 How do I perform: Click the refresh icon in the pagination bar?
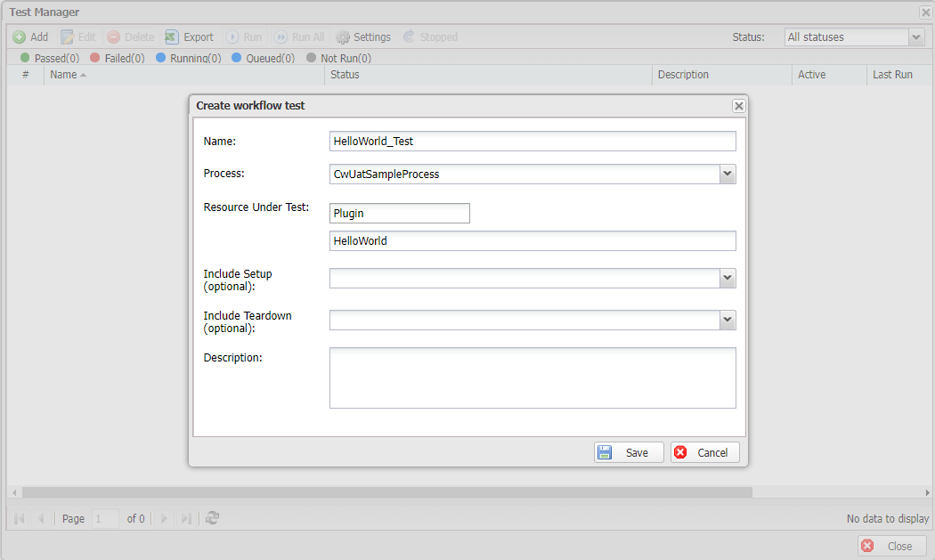click(212, 518)
